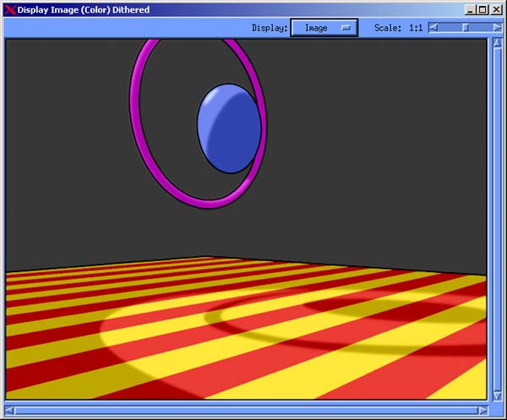Click horizontal scrollbar left arrow
507x420 pixels.
click(9, 411)
